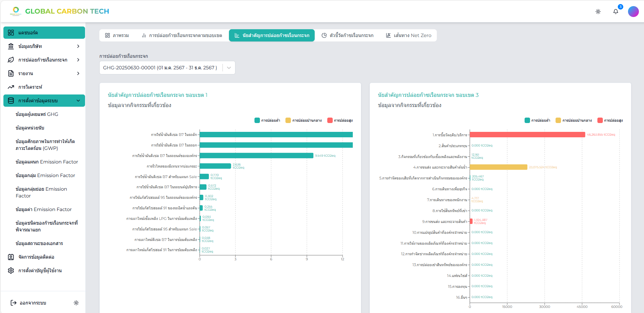Switch to the ภาพรวม tab
This screenshot has height=313, width=644.
pos(117,35)
